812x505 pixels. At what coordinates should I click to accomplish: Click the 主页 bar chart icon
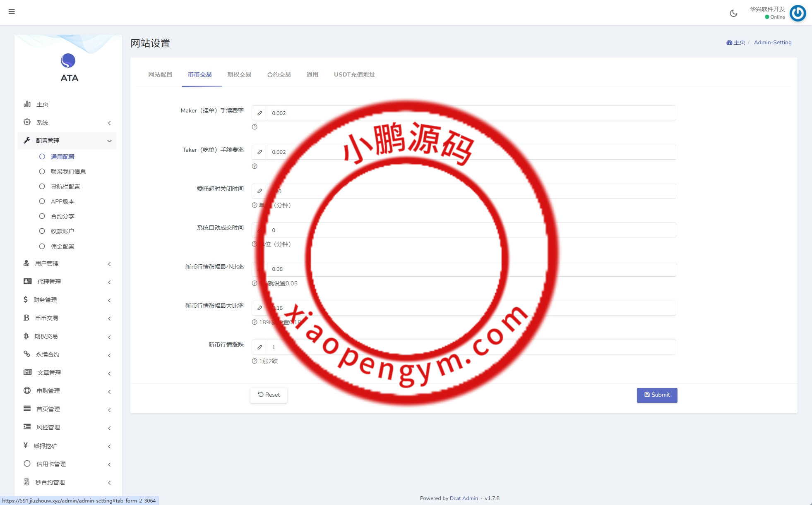tap(27, 104)
